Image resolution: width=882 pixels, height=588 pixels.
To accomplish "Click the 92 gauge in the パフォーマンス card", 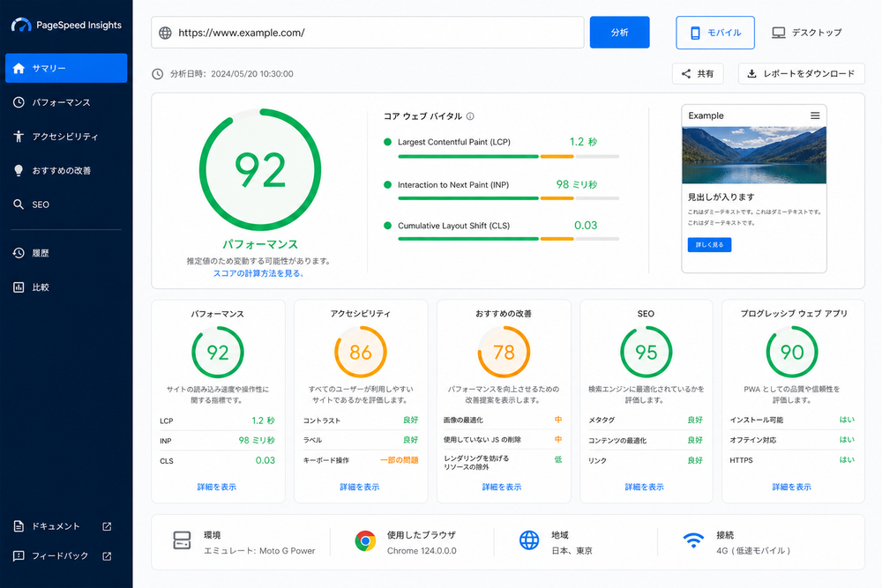I will pos(218,353).
